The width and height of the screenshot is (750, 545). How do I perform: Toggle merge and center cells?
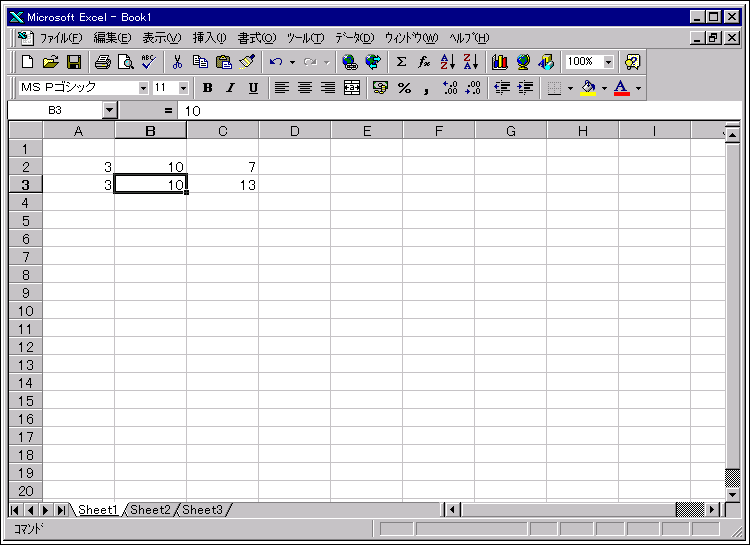point(352,88)
